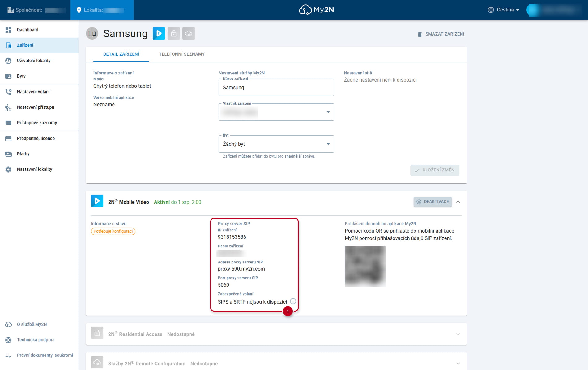
Task: Expand the 2N Residential Access section
Action: coord(458,334)
